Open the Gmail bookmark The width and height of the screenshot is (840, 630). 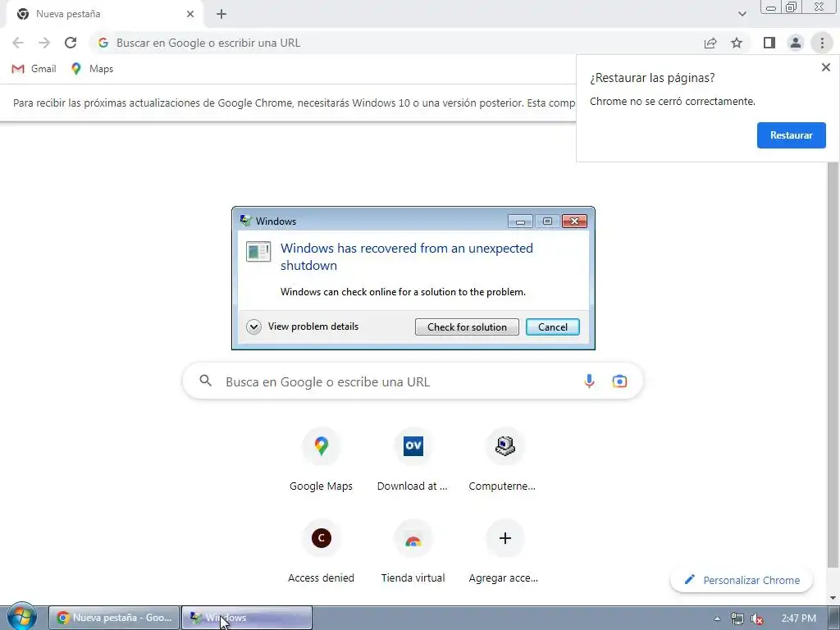coord(34,69)
